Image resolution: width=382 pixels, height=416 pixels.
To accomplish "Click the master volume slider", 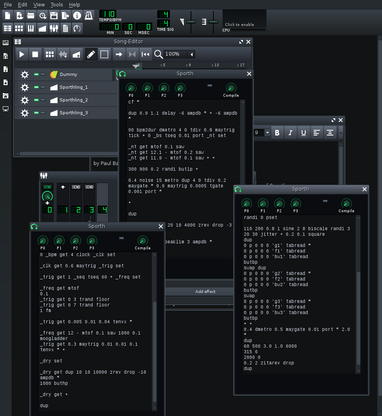I will coord(191,22).
